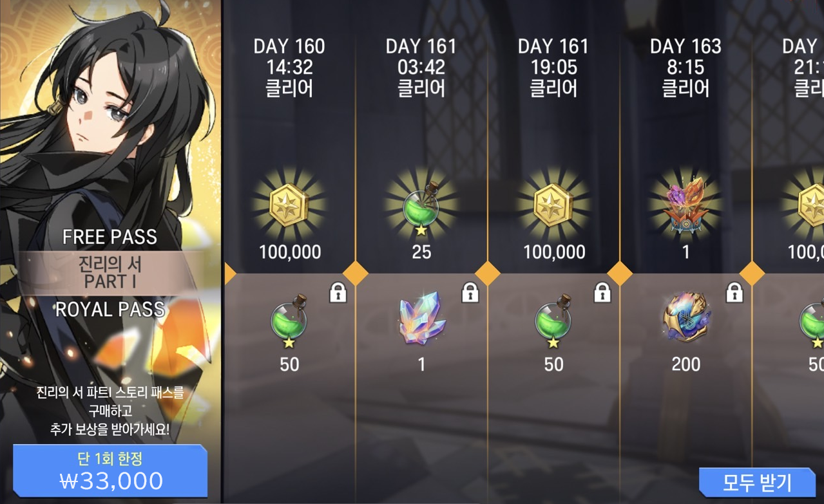The image size is (824, 504).
Task: Tap the lock icon under DAY 160
Action: click(x=338, y=292)
